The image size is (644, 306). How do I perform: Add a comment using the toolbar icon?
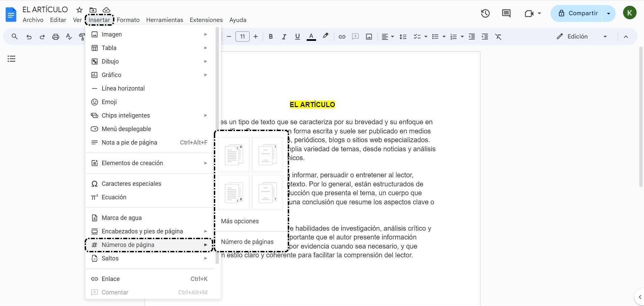click(355, 36)
